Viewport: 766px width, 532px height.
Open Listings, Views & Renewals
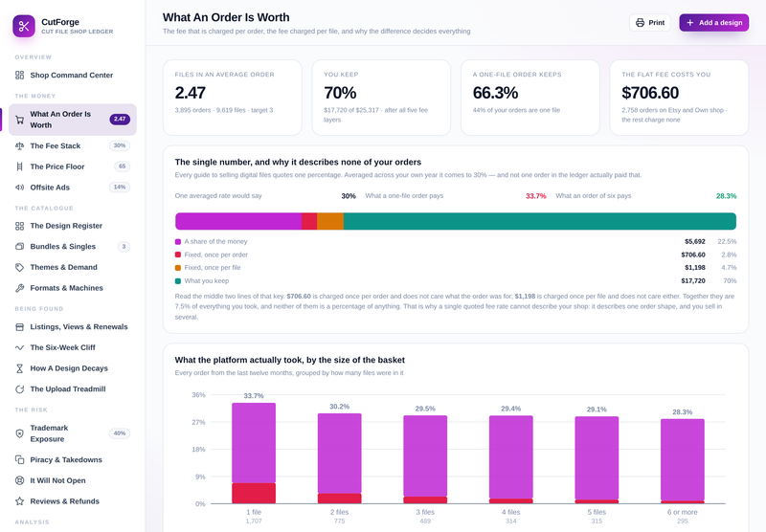point(73,327)
